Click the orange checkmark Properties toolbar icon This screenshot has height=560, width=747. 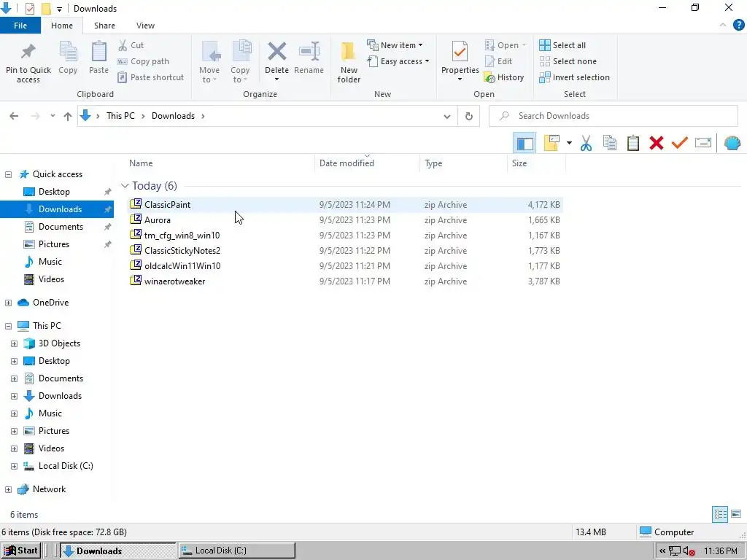679,143
